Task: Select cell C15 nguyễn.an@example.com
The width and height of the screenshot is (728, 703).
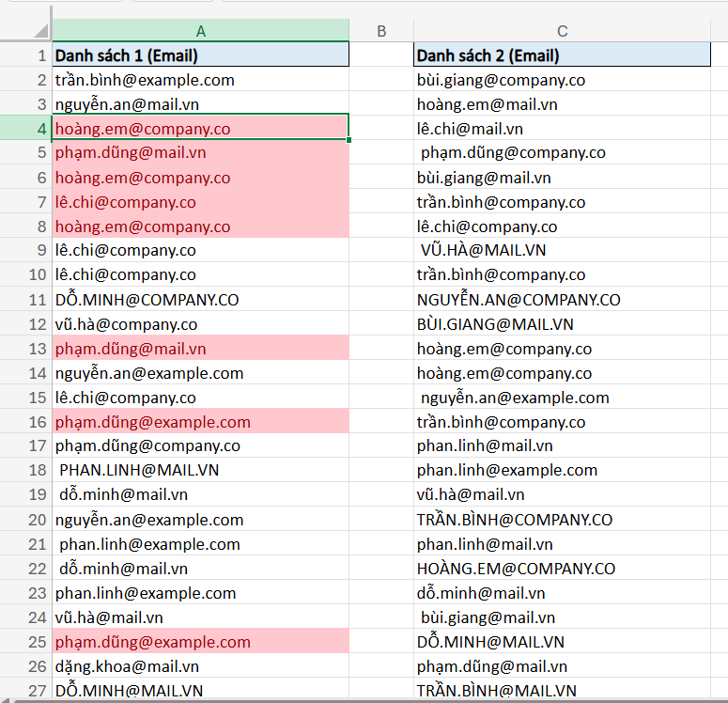Action: (x=562, y=398)
